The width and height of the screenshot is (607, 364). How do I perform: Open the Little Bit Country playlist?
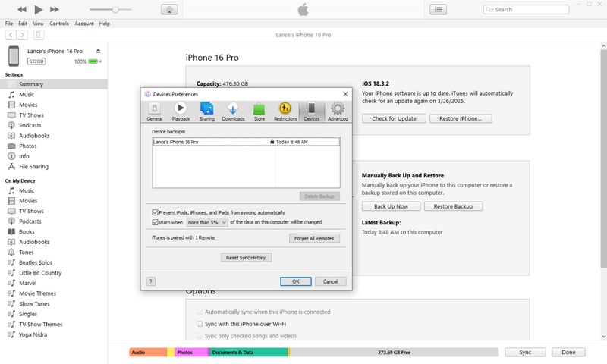pos(53,273)
